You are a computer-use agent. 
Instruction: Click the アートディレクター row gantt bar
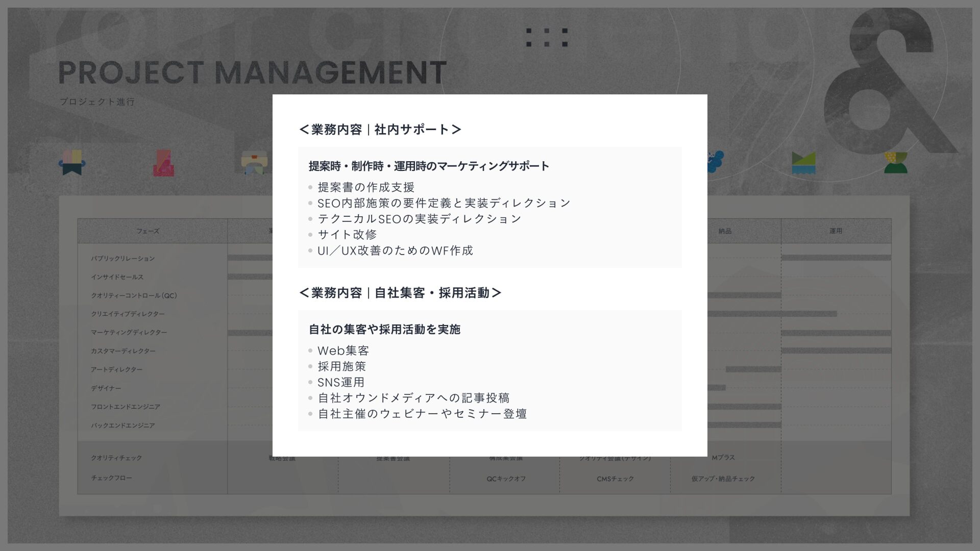coord(753,369)
